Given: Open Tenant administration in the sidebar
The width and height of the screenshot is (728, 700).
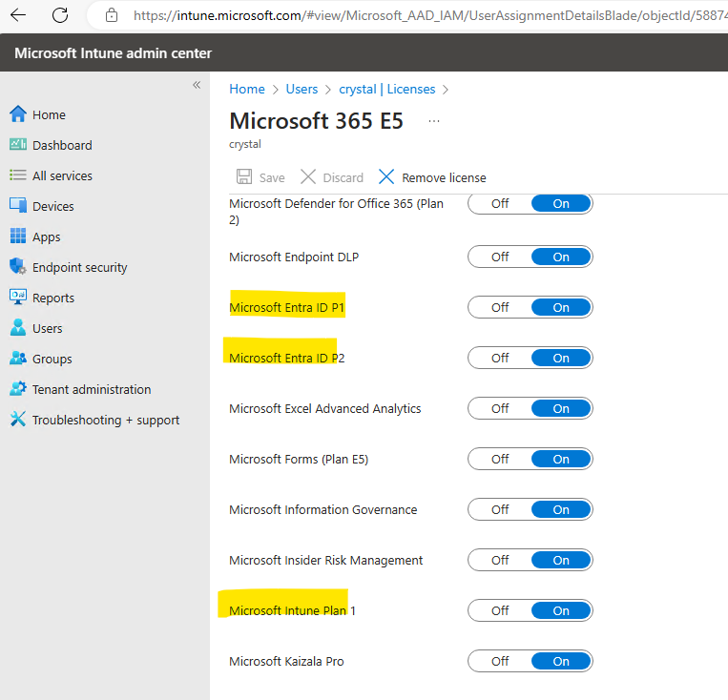Looking at the screenshot, I should click(92, 390).
